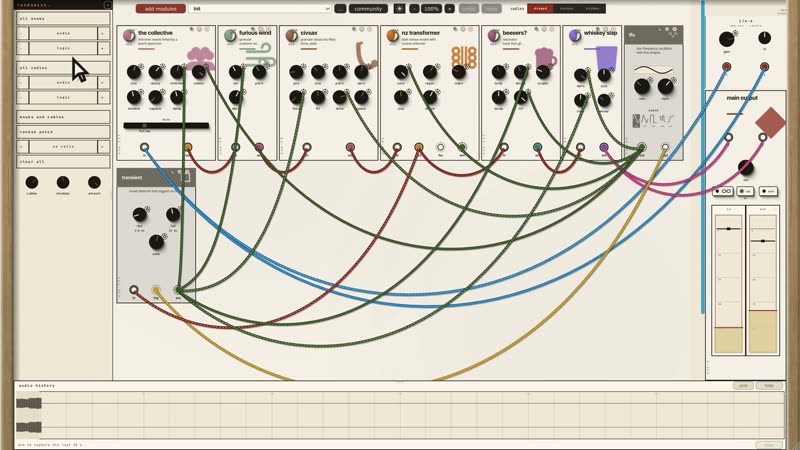Close the lfo module

pos(674,30)
